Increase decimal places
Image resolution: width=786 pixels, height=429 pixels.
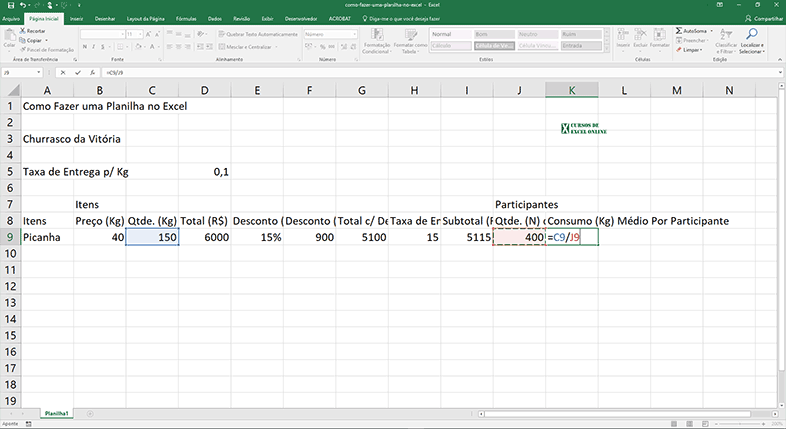(344, 47)
